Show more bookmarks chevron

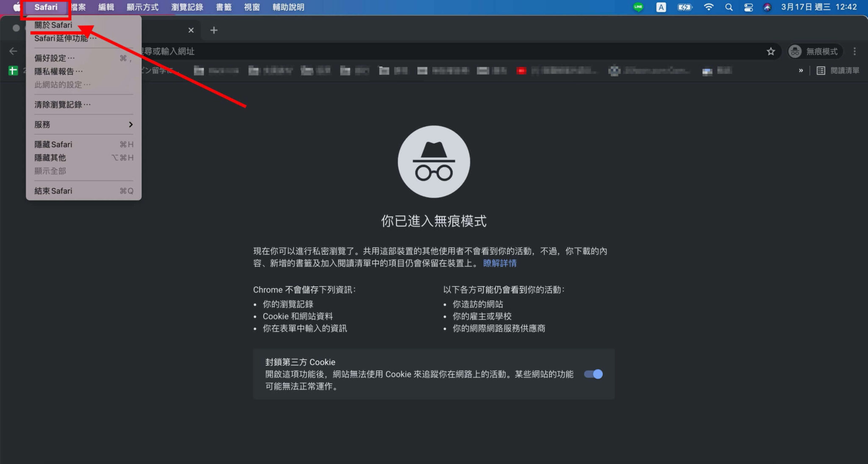click(x=801, y=70)
